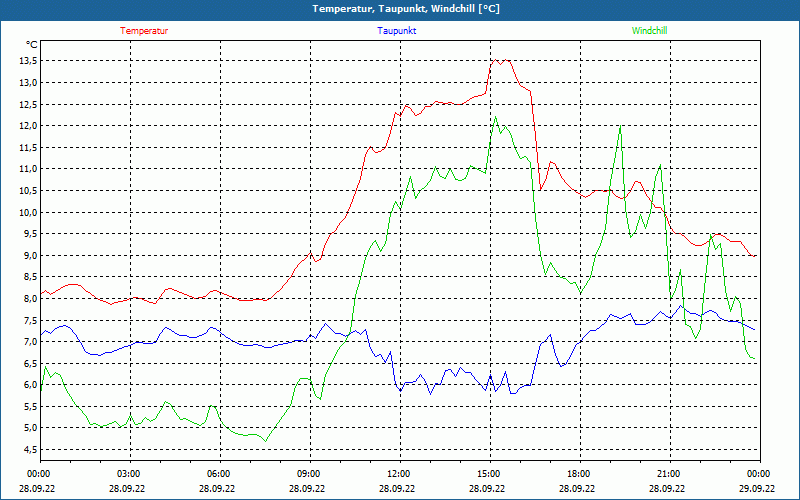Screen dimensions: 800x500
Task: Click the '5,0' y-axis value
Action: pos(31,428)
